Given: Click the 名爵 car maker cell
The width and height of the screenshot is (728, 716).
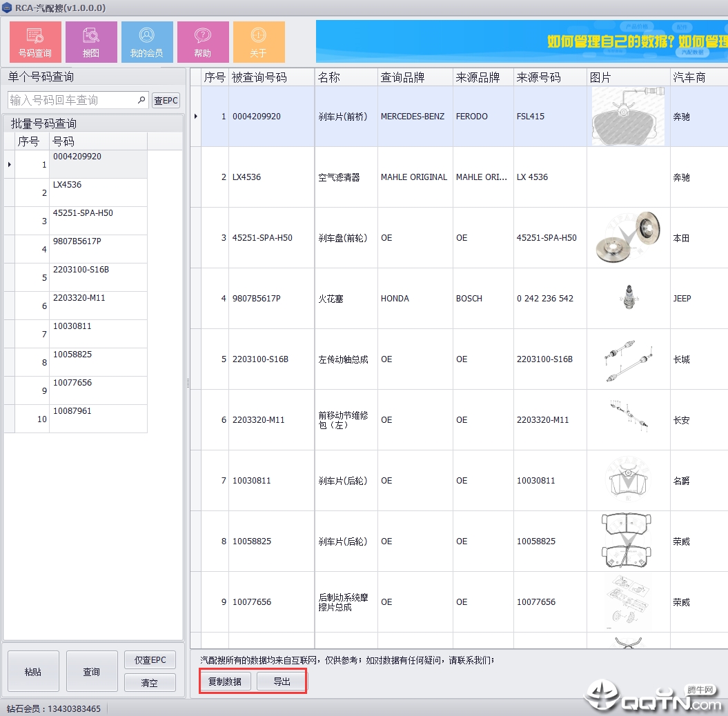Looking at the screenshot, I should pos(699,481).
